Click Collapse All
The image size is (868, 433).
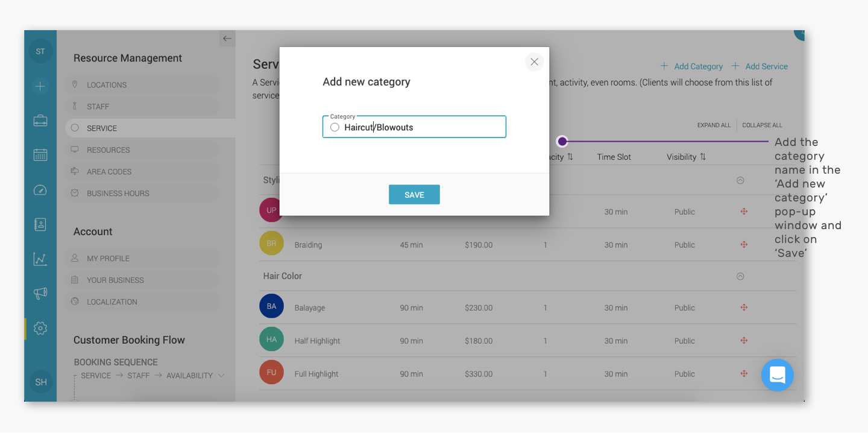[762, 125]
